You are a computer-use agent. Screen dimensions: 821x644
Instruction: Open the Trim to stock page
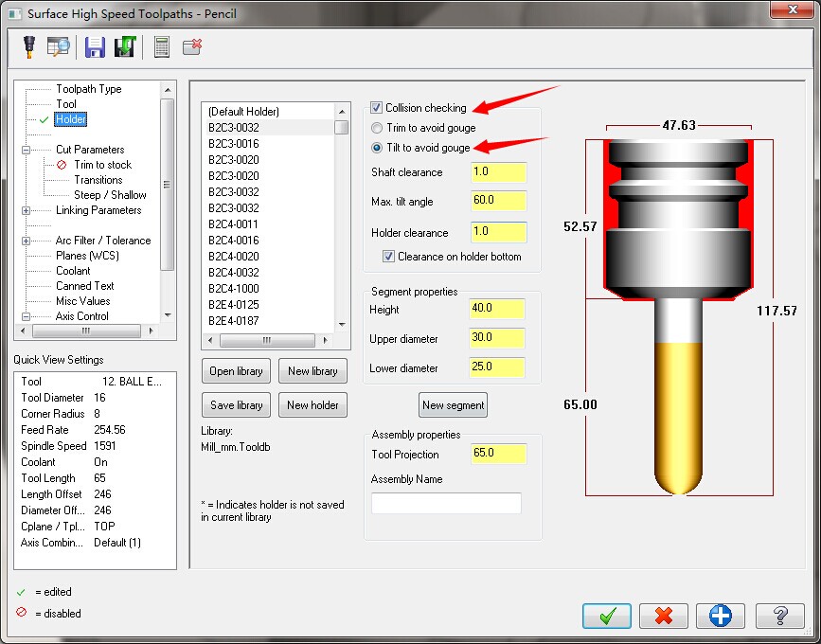pos(103,165)
